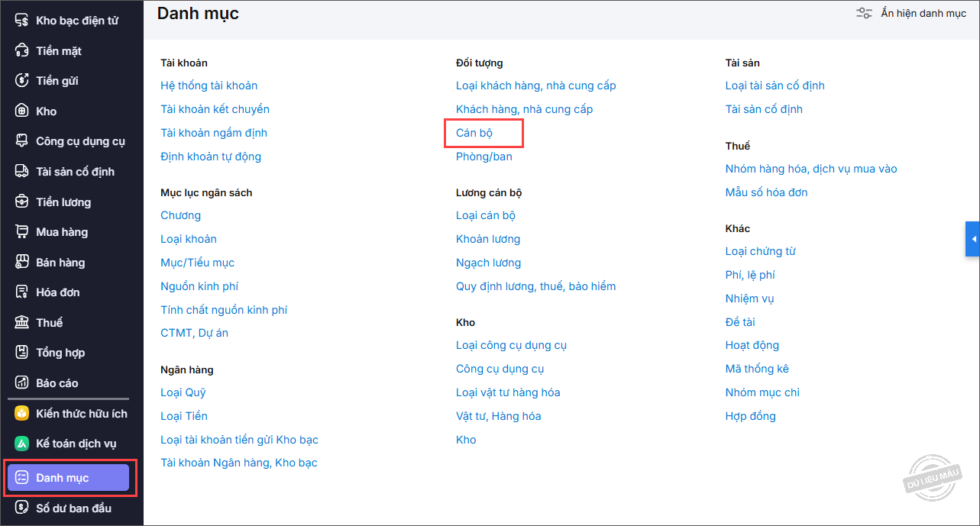Open the Chương category link
980x526 pixels.
point(181,215)
